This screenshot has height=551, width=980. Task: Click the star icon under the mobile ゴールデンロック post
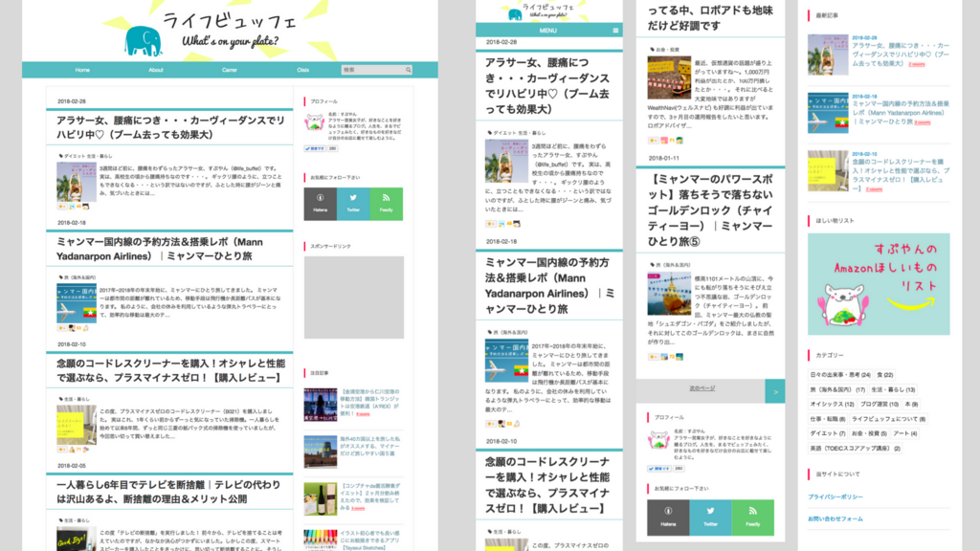653,357
